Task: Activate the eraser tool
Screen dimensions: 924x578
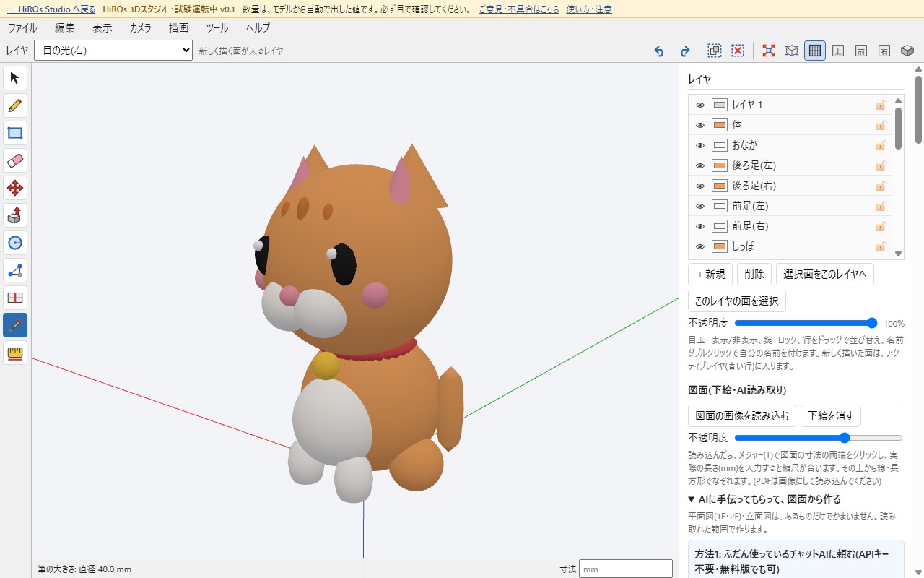Action: [x=15, y=160]
